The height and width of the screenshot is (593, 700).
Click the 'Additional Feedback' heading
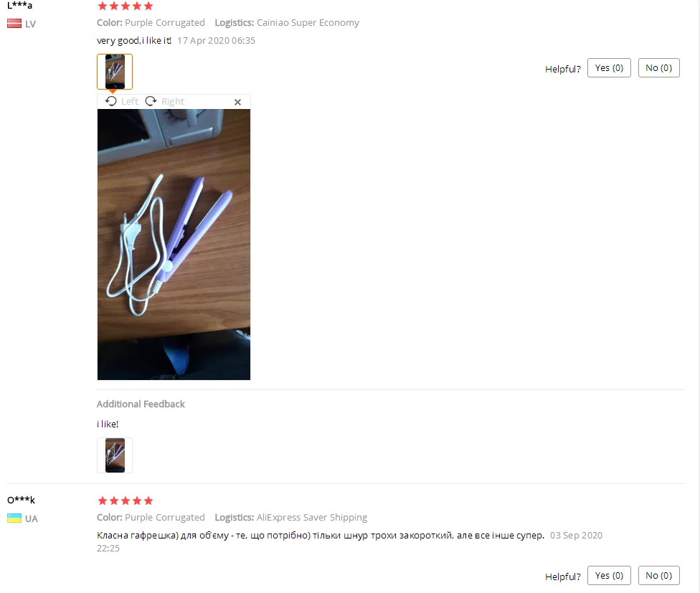point(141,404)
